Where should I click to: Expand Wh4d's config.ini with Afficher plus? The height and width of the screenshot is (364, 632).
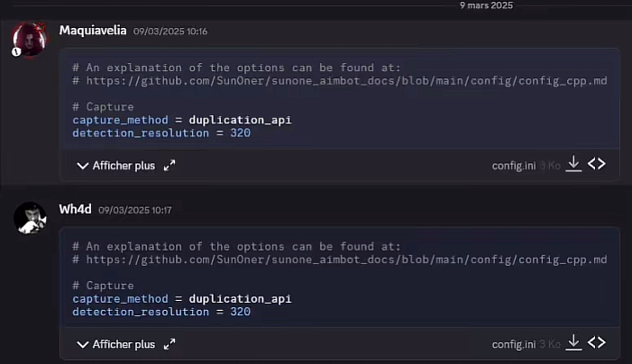click(115, 344)
